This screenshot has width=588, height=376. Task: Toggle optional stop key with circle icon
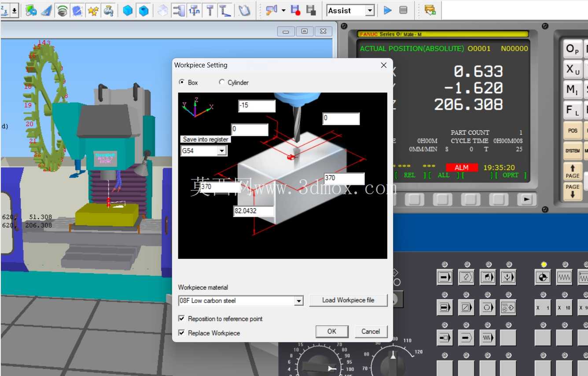pyautogui.click(x=488, y=307)
